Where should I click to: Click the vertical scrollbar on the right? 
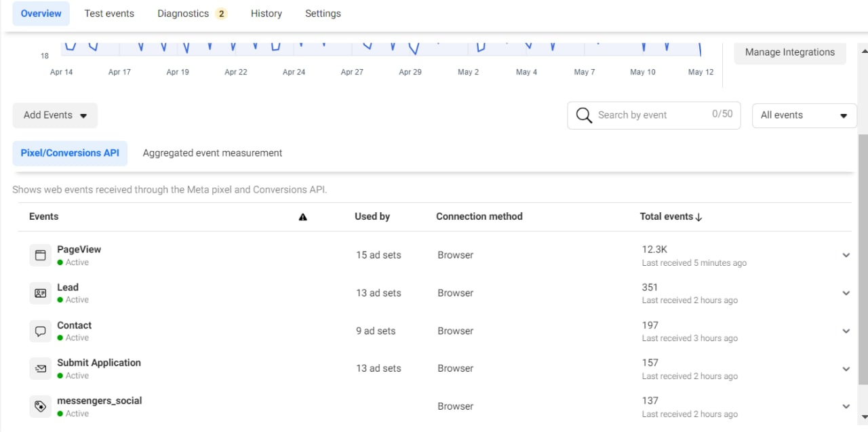pyautogui.click(x=863, y=258)
